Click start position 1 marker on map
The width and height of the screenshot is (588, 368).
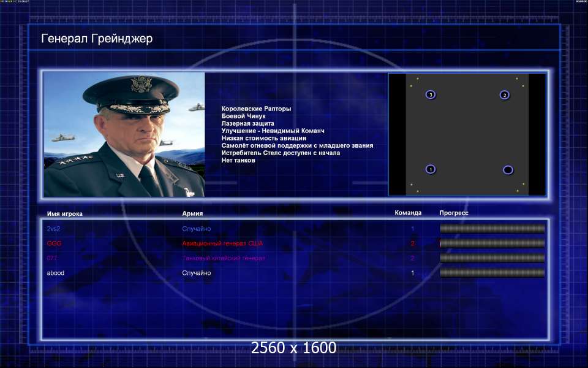pyautogui.click(x=431, y=169)
